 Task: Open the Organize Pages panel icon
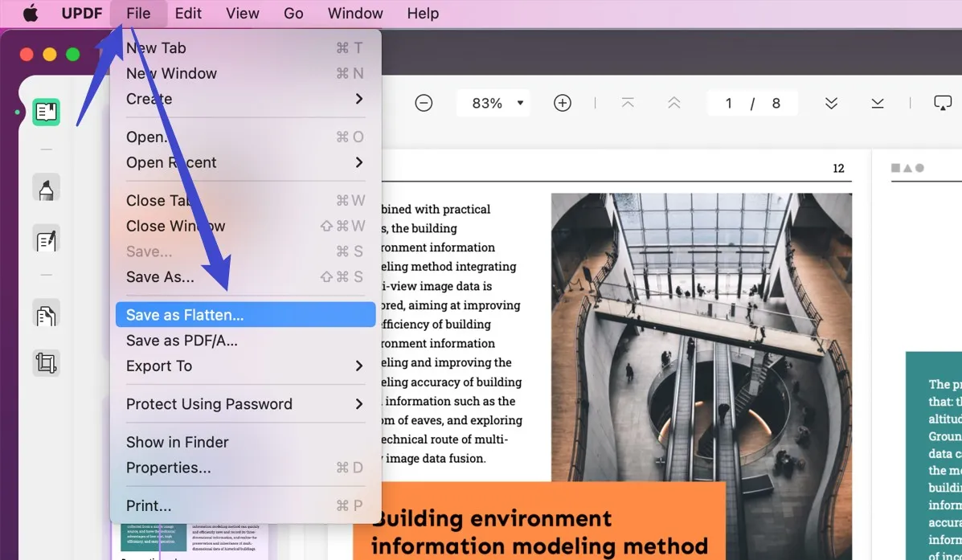[x=46, y=313]
